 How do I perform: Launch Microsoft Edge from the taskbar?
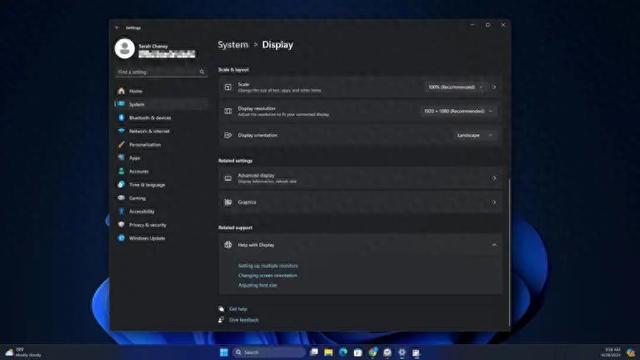tap(343, 352)
